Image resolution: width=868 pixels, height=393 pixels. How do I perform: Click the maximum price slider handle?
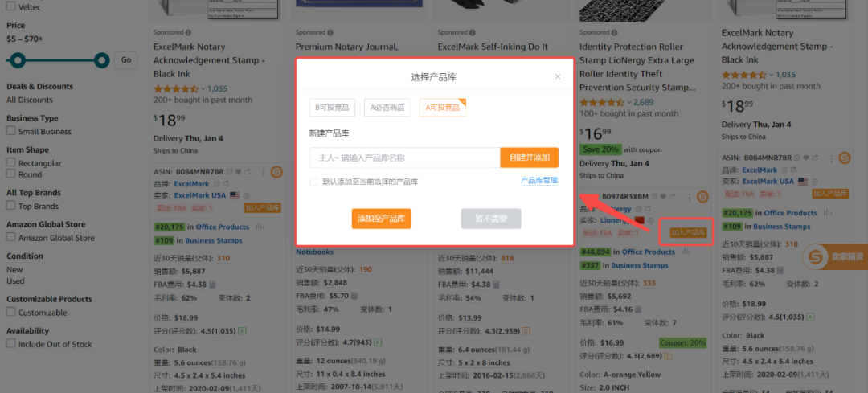point(101,59)
